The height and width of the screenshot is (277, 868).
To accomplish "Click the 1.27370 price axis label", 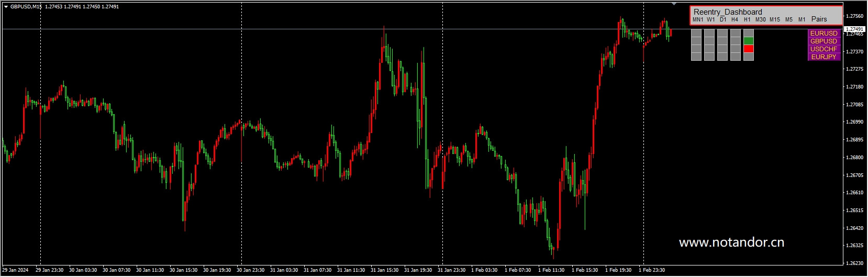I will pos(855,51).
